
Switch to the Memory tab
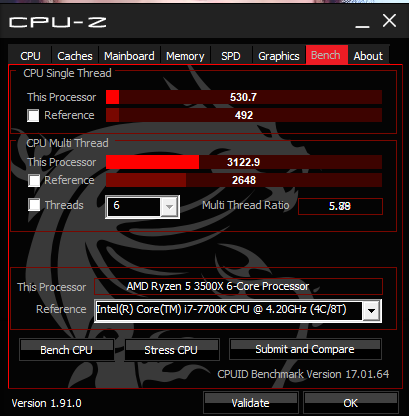(x=185, y=56)
